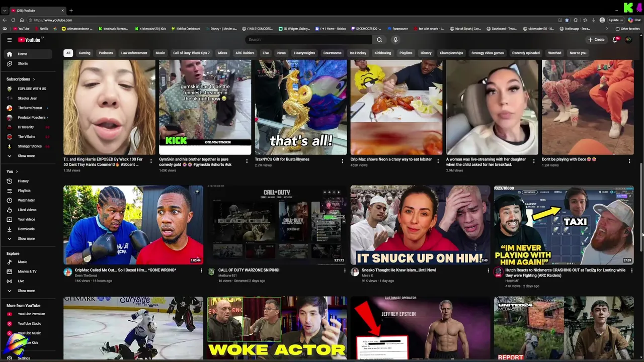Open the account avatar menu
The image size is (644, 362).
point(628,40)
